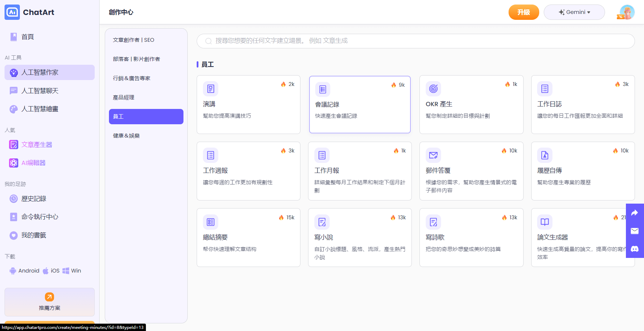644x331 pixels.
Task: Open the 寫詩歌 card icon
Action: tap(433, 222)
